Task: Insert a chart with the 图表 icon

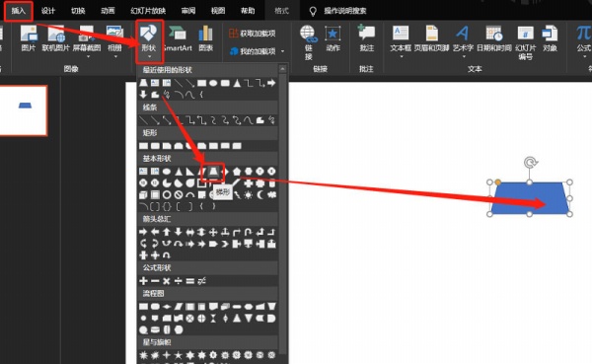Action: pos(206,38)
